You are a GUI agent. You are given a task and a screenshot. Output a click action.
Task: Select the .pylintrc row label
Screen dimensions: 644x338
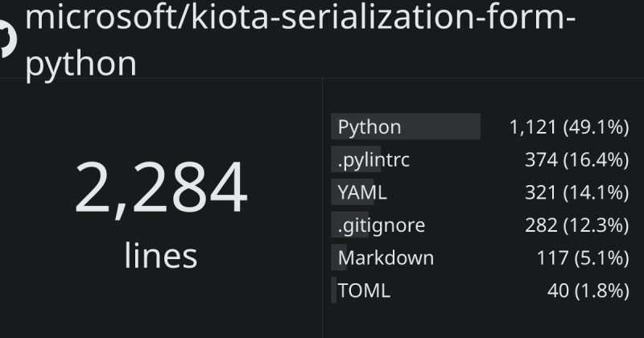(374, 159)
